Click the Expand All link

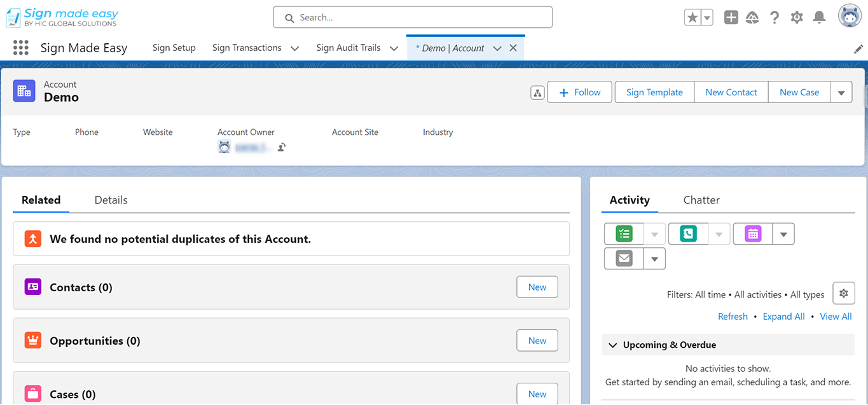click(783, 317)
